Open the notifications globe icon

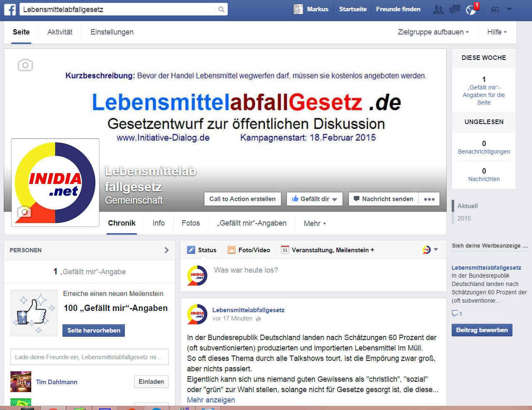tap(471, 10)
